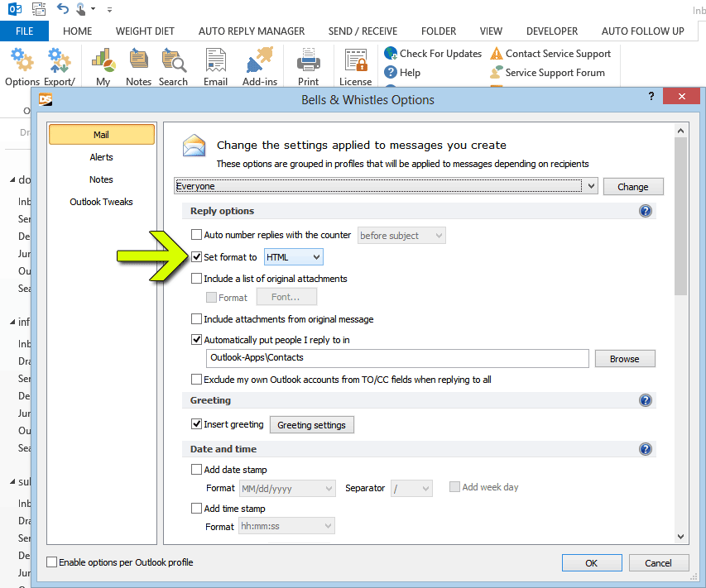
Task: Click the Undo arrow in quick access toolbar
Action: (62, 8)
